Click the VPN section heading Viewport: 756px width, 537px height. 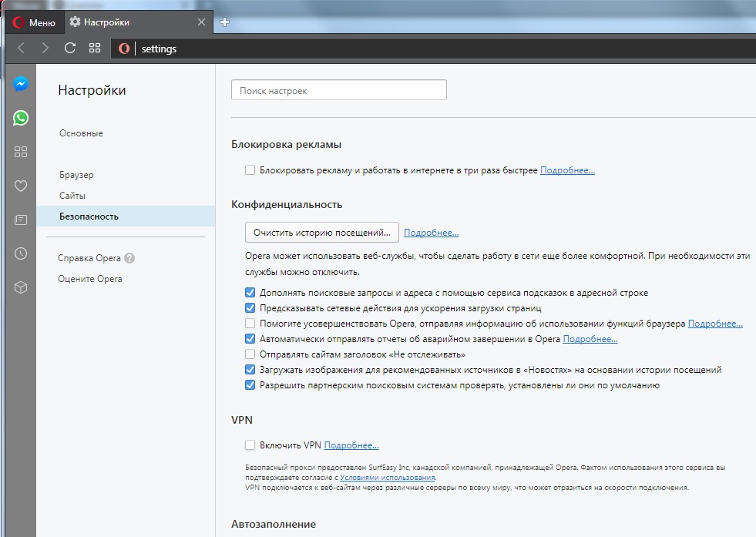coord(242,420)
